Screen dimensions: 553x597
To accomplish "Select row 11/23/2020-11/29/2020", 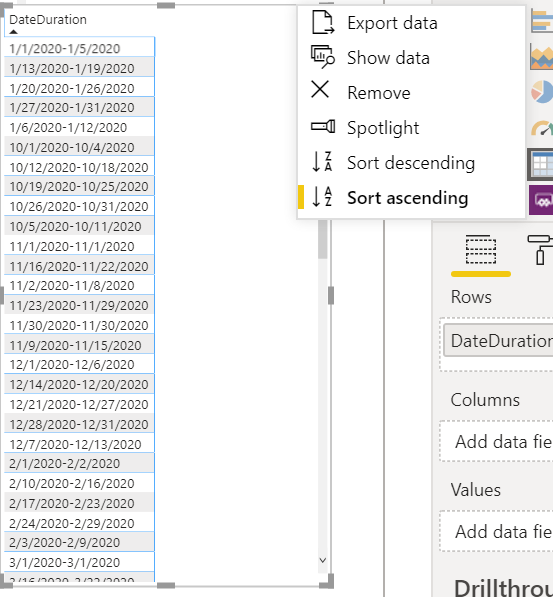I will pos(79,305).
